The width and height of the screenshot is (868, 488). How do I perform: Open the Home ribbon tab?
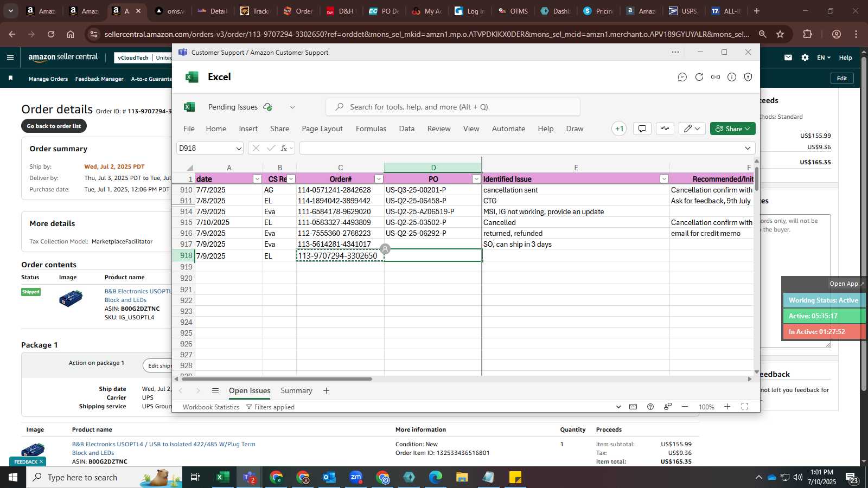pos(216,129)
